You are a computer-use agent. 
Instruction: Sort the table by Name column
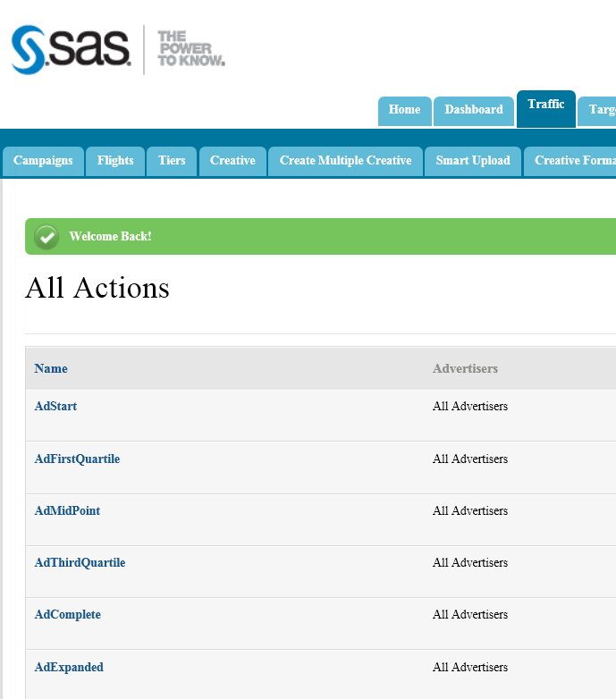[51, 368]
